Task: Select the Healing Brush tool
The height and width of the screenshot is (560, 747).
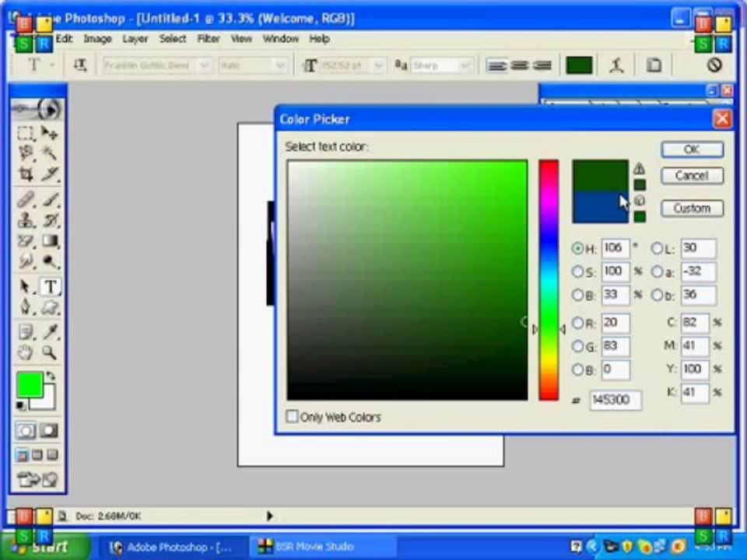Action: coord(26,199)
